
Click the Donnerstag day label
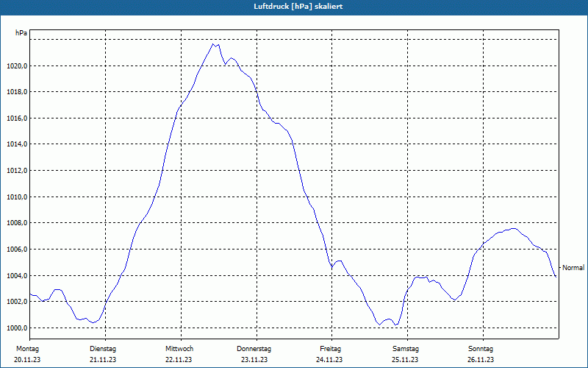[x=254, y=349]
